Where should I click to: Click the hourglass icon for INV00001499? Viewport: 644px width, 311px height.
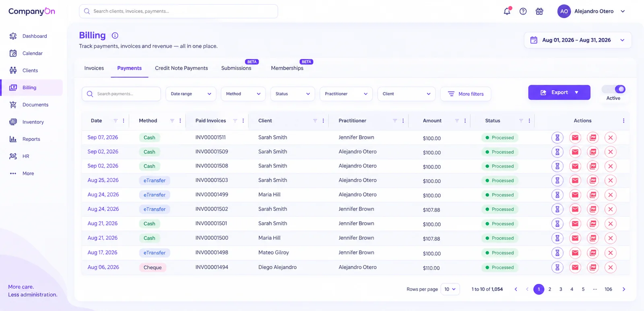pyautogui.click(x=557, y=195)
